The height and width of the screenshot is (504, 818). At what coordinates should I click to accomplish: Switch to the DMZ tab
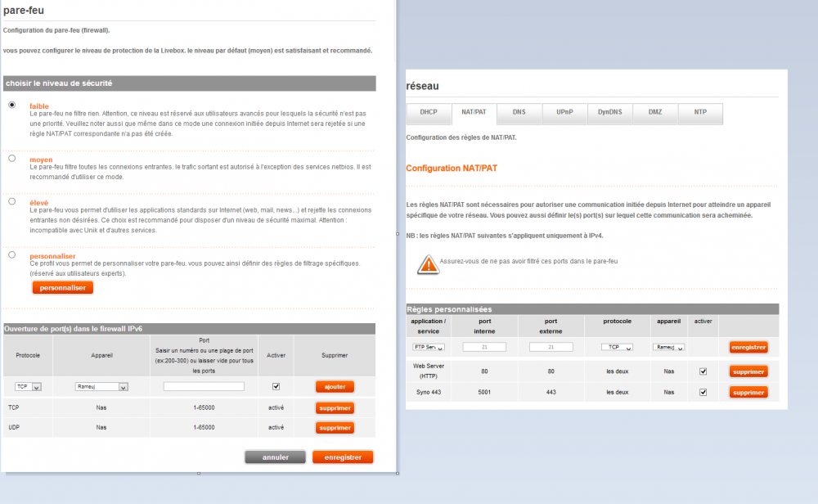click(x=655, y=113)
